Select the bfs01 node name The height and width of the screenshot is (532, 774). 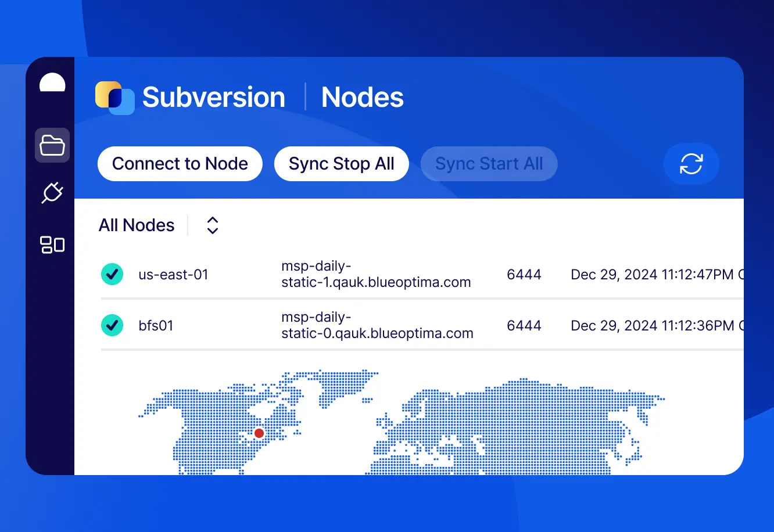tap(156, 326)
